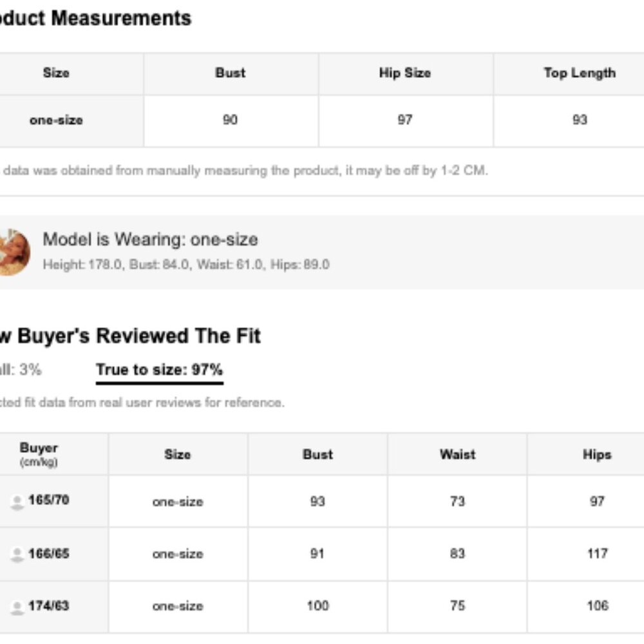Click the Bust header in measurements table
This screenshot has height=644, width=644.
231,73
